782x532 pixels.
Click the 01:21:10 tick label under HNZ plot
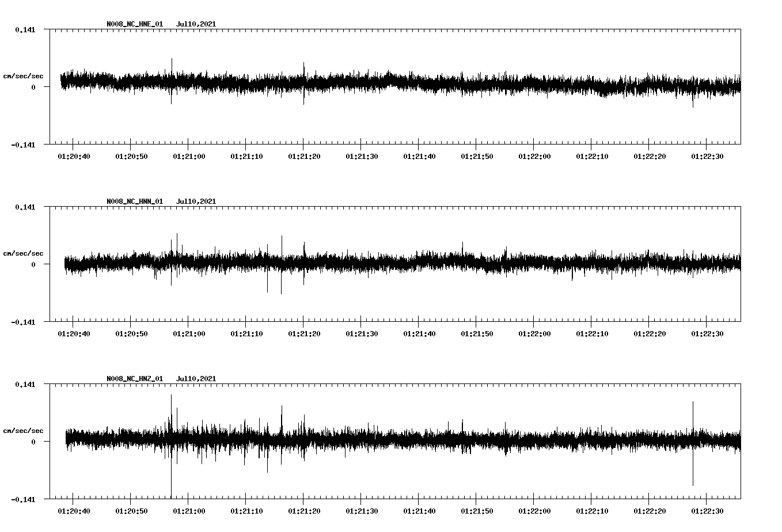point(246,511)
